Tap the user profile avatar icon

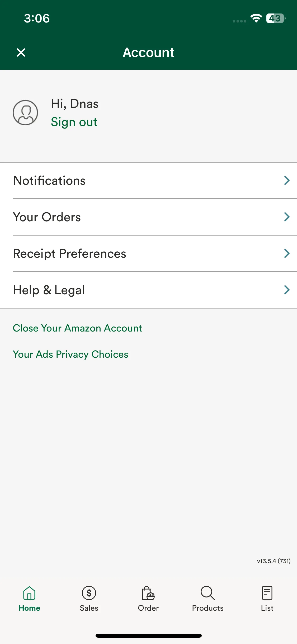coord(25,113)
